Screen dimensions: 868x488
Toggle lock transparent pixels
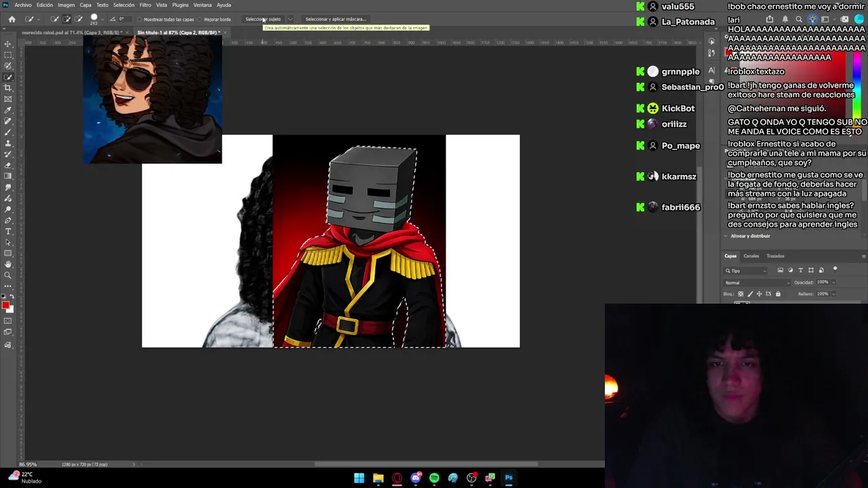741,294
